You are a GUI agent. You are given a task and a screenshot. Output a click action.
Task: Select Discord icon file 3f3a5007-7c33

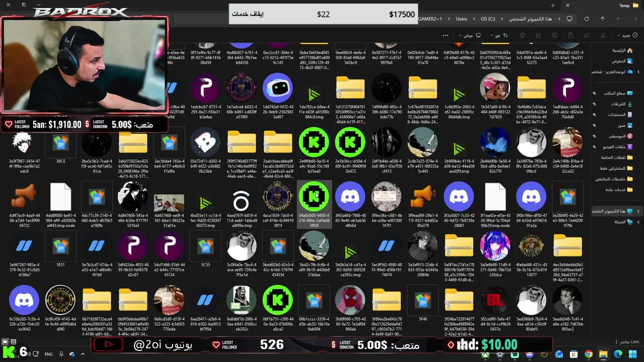pyautogui.click(x=459, y=204)
